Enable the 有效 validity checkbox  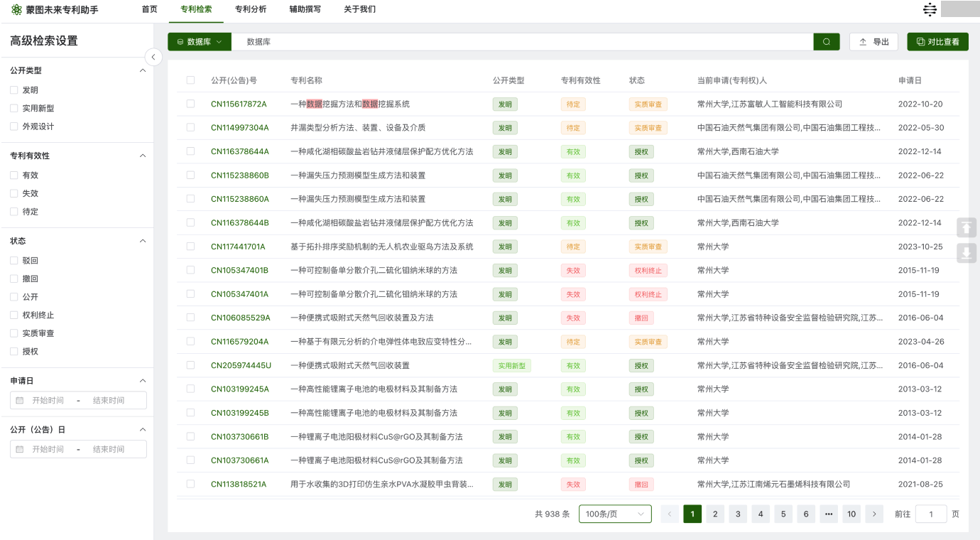pyautogui.click(x=14, y=175)
